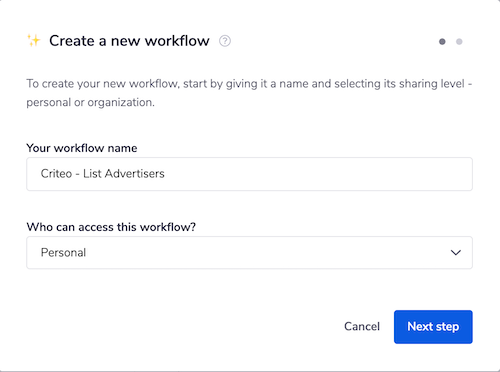Click the 'Your workflow name' label
The image size is (500, 372).
pyautogui.click(x=82, y=148)
